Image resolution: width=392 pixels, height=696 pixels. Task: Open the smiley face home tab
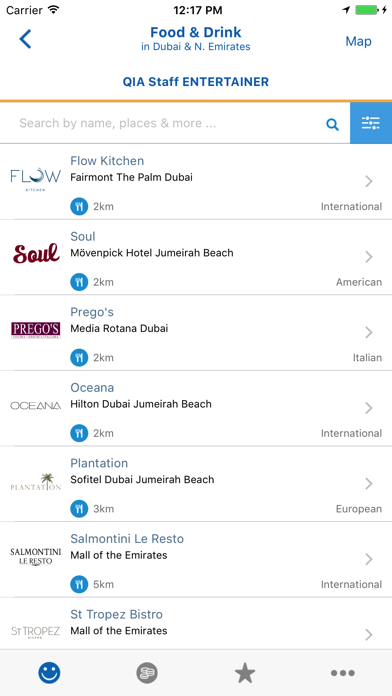(49, 673)
